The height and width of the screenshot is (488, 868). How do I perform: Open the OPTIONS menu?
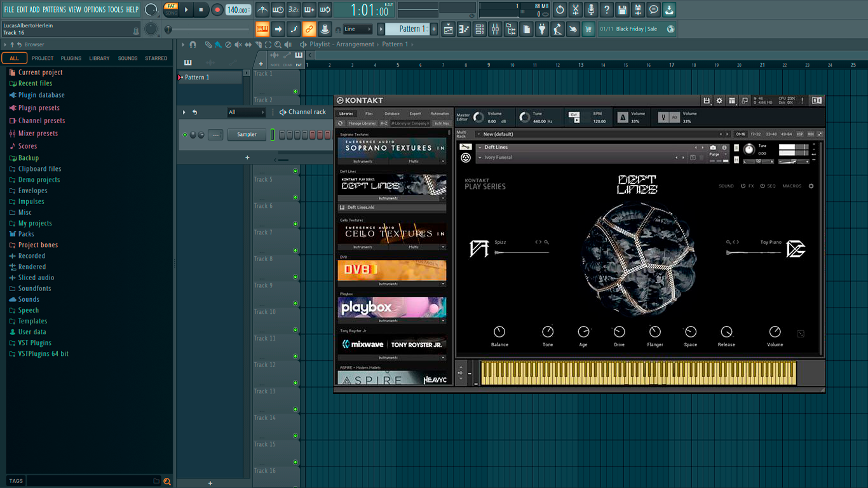[x=95, y=10]
